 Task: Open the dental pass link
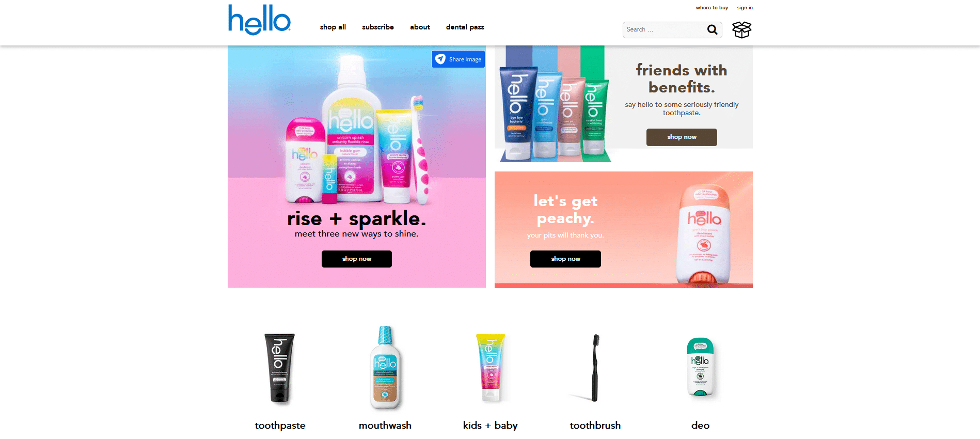[465, 27]
